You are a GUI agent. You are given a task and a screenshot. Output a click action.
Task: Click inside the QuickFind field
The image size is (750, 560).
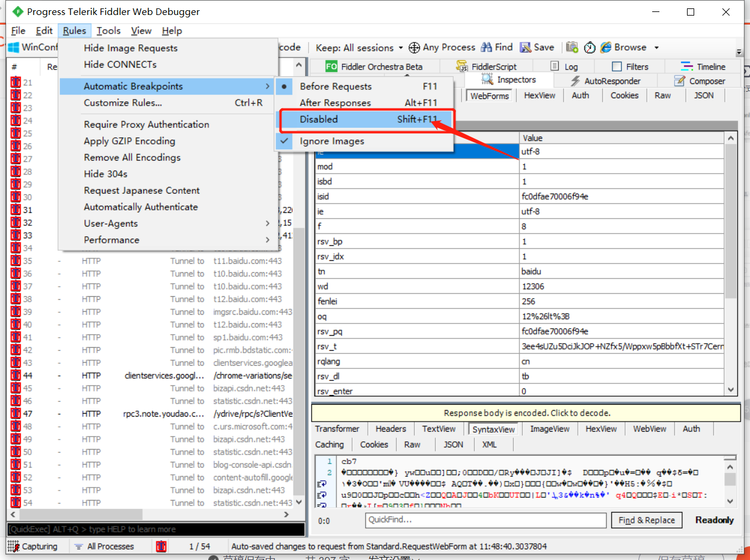pyautogui.click(x=485, y=520)
